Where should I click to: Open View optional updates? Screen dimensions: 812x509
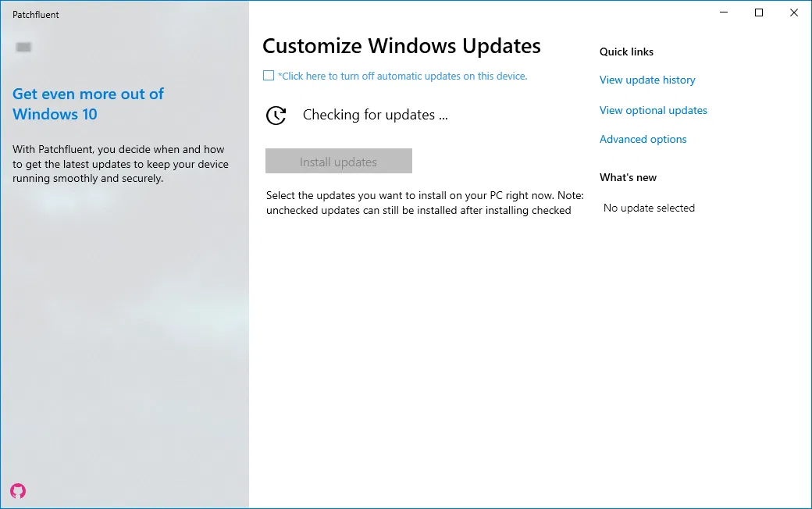click(653, 110)
